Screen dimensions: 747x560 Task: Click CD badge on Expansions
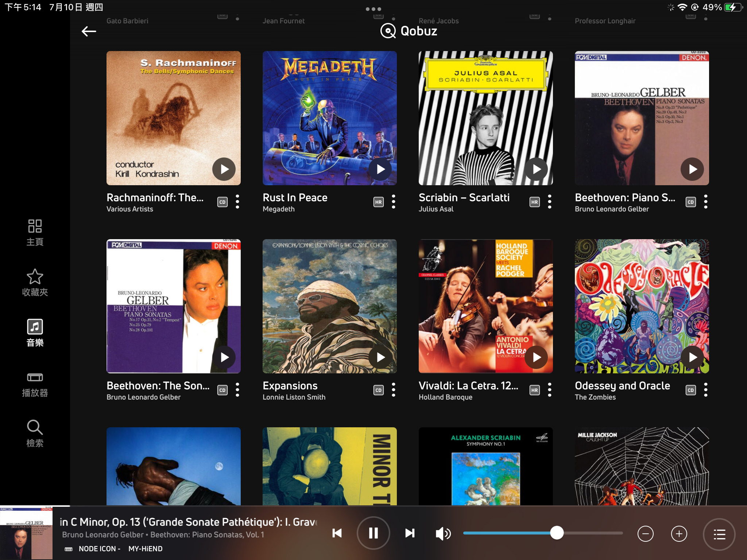click(379, 390)
